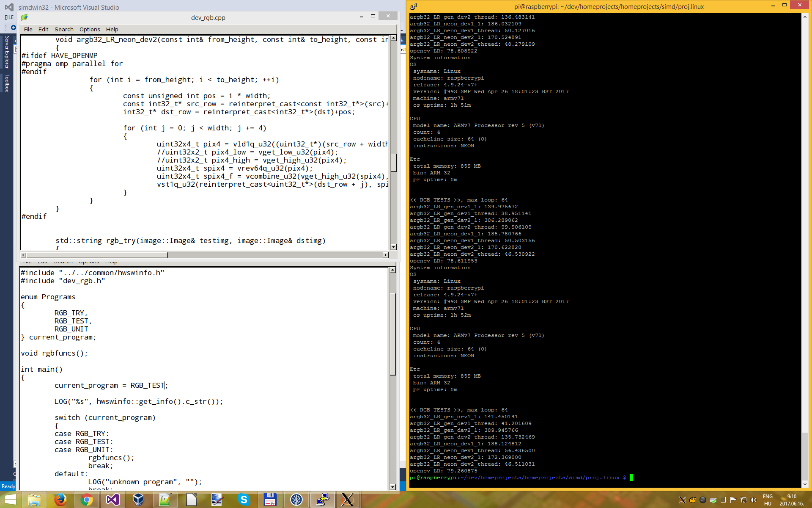Click the down arrow of upper editor scrollbar
This screenshot has width=812, height=508.
pyautogui.click(x=393, y=247)
